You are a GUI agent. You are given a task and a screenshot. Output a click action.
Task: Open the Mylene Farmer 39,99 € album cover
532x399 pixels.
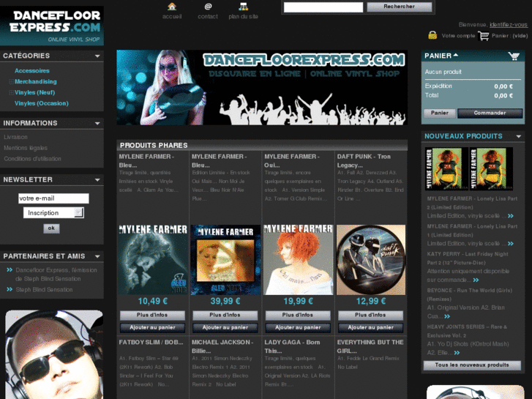pos(225,260)
